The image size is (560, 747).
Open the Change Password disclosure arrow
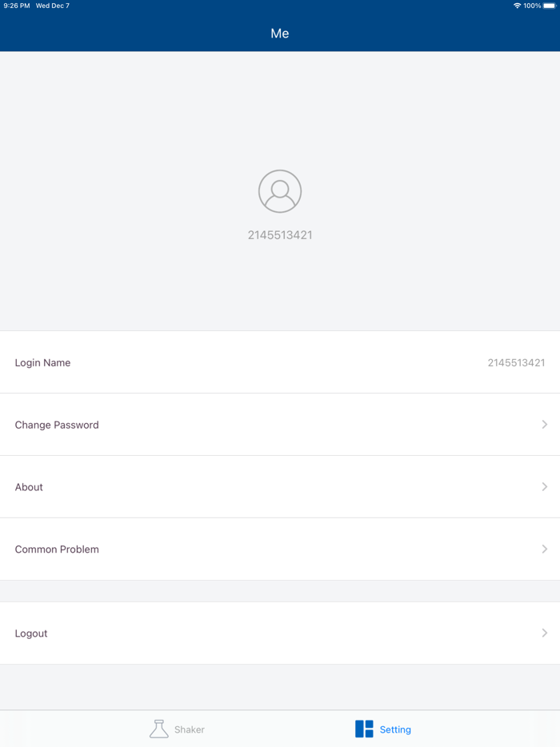click(545, 424)
